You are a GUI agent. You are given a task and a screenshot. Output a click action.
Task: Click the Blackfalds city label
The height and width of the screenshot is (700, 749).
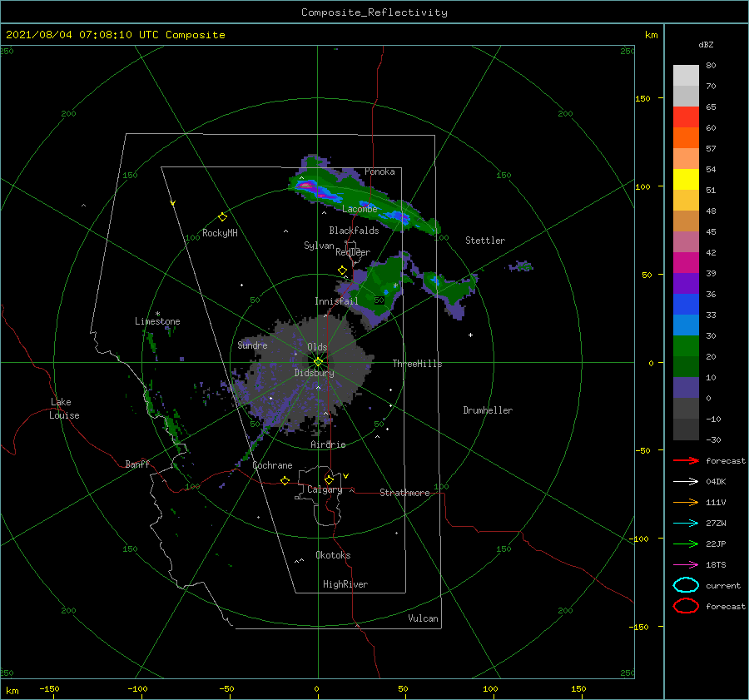point(354,231)
